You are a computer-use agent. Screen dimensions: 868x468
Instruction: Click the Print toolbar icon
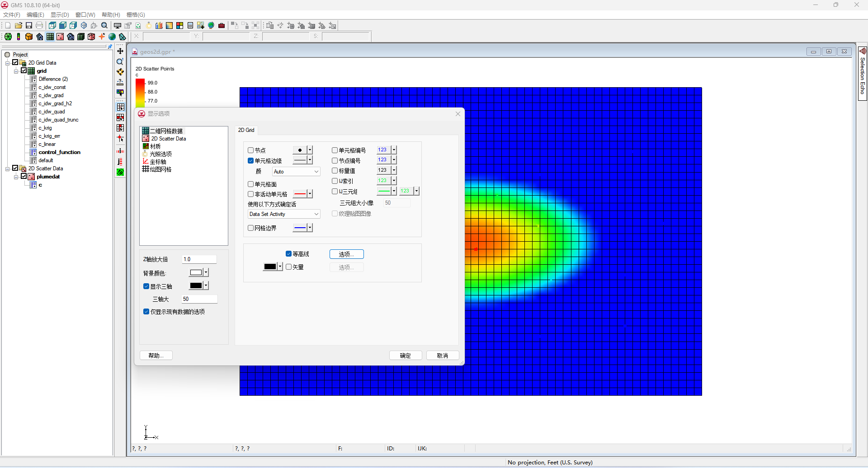click(39, 26)
